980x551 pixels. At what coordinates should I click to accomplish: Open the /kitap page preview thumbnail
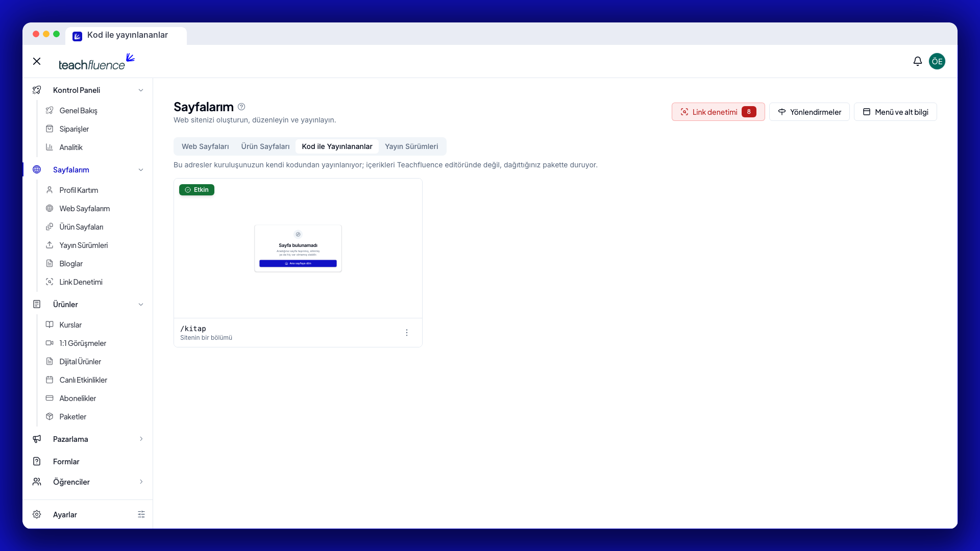(298, 248)
